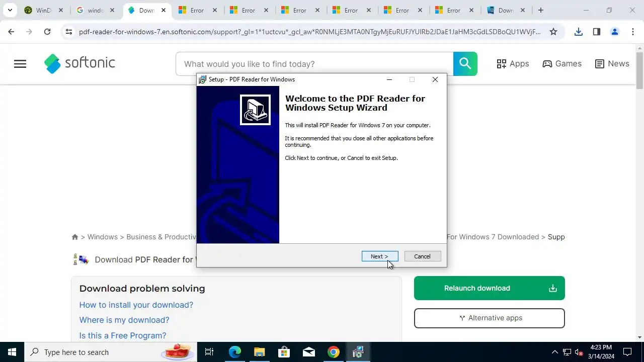Image resolution: width=644 pixels, height=362 pixels.
Task: Toggle Chrome side panel icon
Action: coord(597,32)
